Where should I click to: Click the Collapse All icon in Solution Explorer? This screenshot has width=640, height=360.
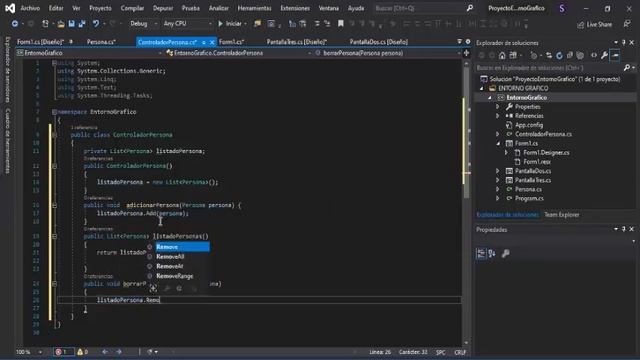click(x=570, y=55)
